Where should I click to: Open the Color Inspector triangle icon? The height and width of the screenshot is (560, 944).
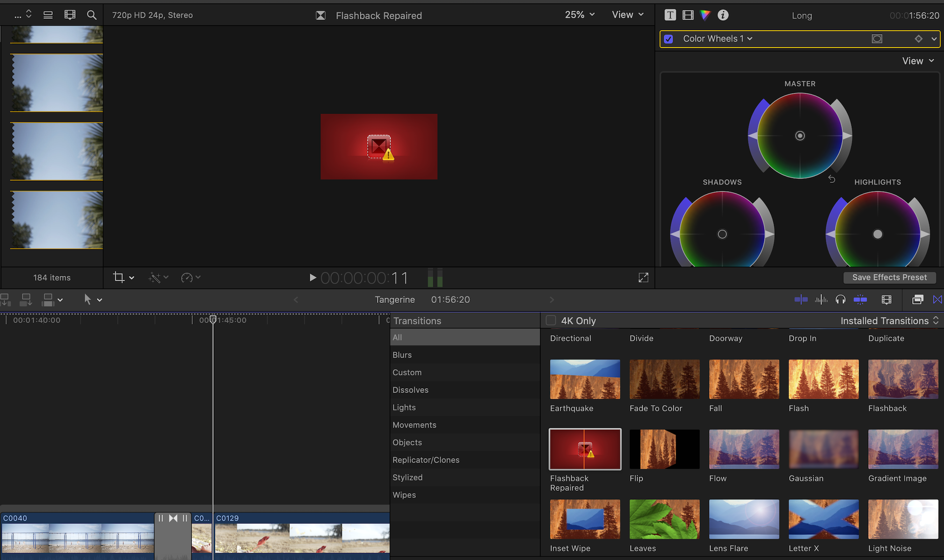705,15
